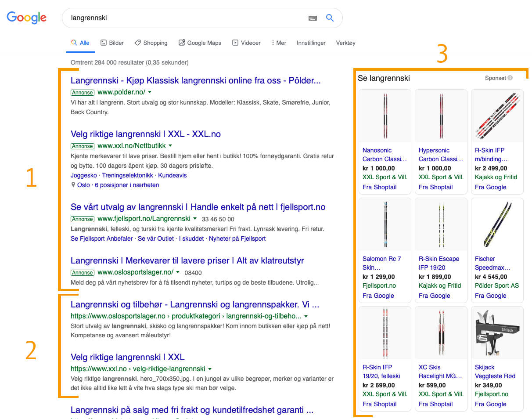Click the XC Skis Racelight MG image
The image size is (532, 419).
pos(441,333)
